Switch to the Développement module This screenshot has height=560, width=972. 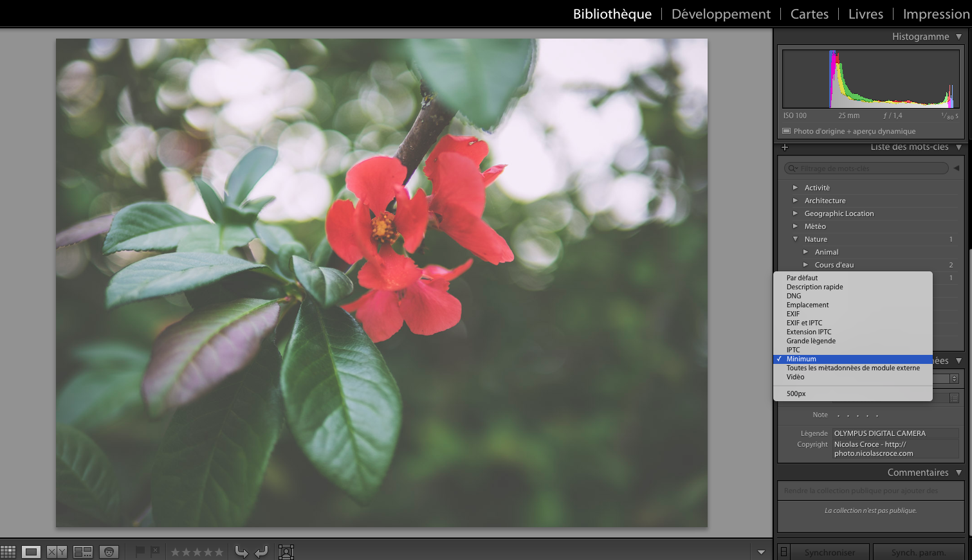click(x=720, y=14)
